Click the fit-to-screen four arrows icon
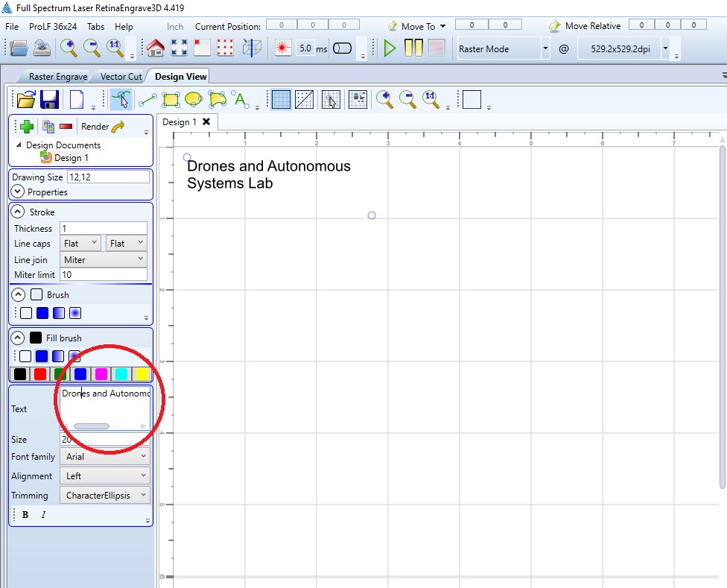The image size is (727, 588). 179,48
